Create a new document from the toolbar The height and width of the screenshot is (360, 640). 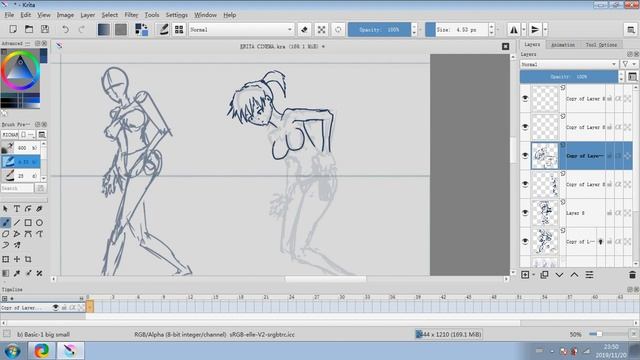tap(13, 29)
